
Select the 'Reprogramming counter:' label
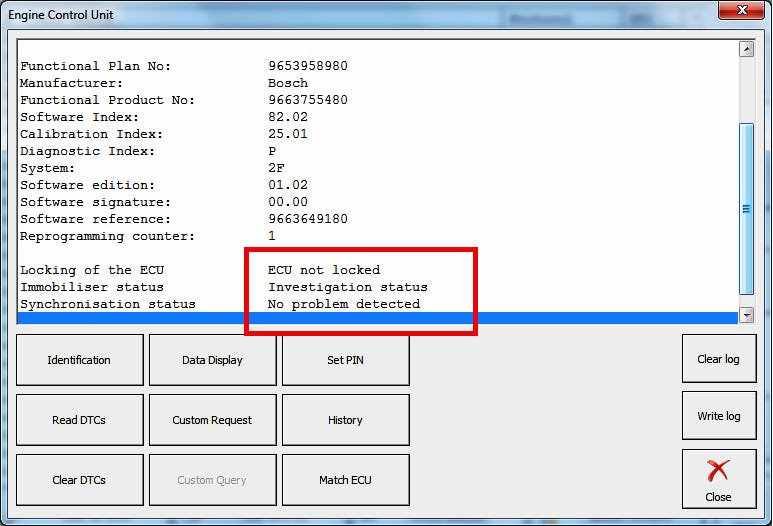point(108,237)
